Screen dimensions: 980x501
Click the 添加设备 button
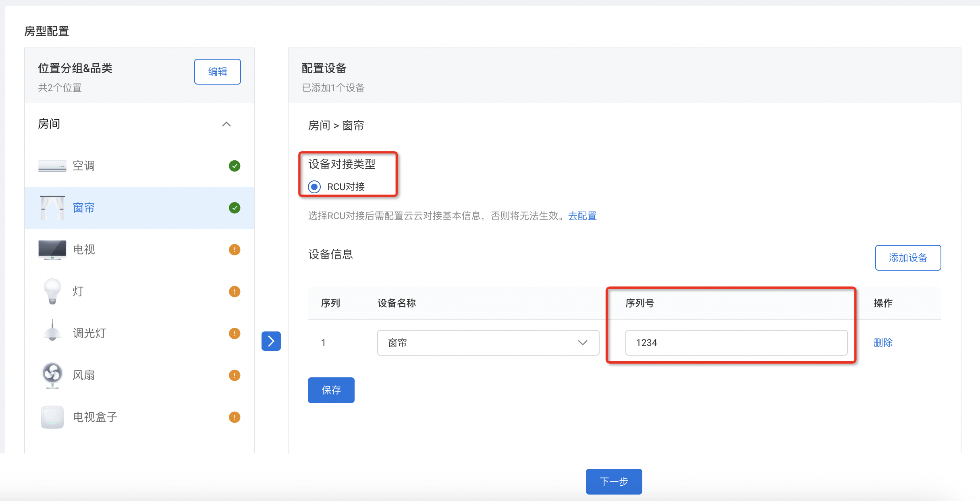(x=908, y=258)
